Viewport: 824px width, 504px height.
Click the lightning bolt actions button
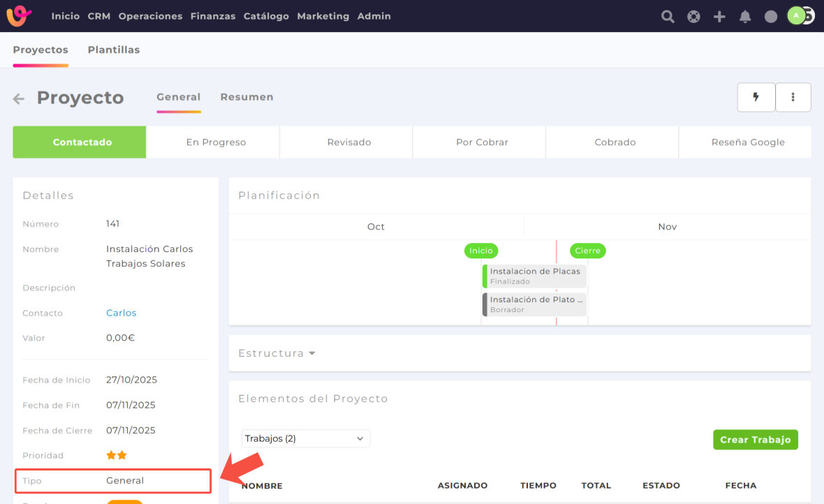[x=756, y=98]
